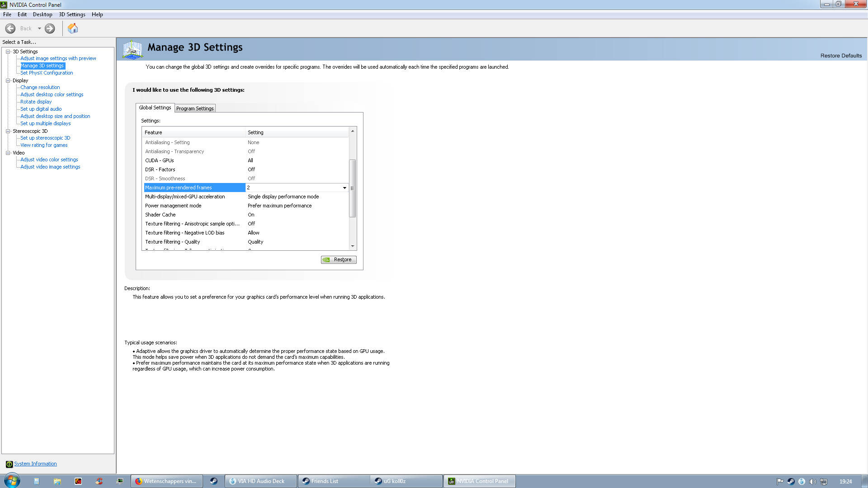Select Texture filtering - Anisotropic sample optimization row
Image resolution: width=868 pixels, height=488 pixels.
click(246, 224)
